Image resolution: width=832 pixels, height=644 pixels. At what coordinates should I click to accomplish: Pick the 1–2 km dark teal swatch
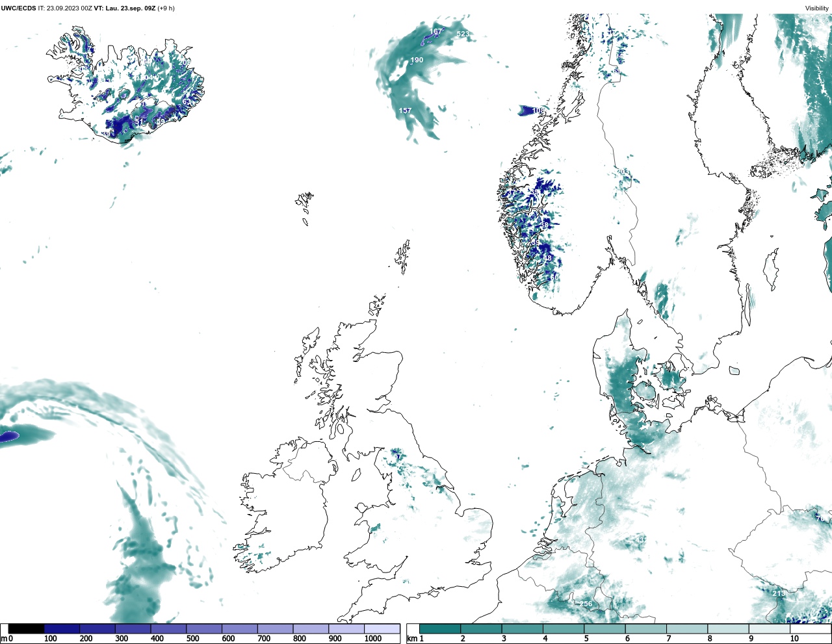(440, 628)
